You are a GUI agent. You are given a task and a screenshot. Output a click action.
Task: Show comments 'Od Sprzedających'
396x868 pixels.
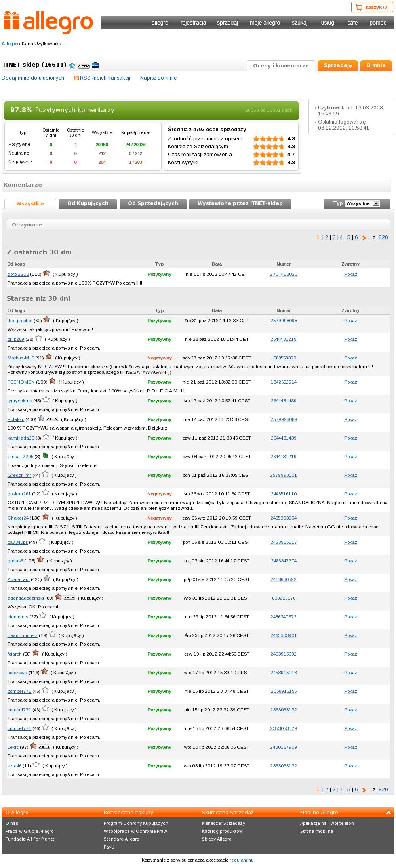click(x=153, y=203)
